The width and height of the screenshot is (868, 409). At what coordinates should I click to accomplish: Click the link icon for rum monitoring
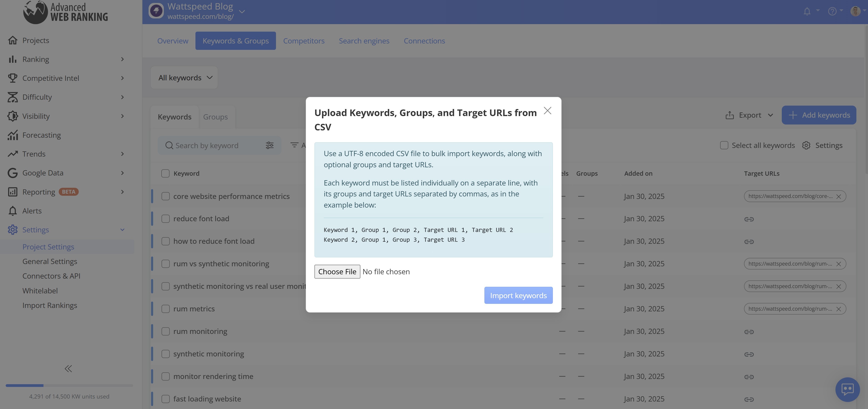749,332
